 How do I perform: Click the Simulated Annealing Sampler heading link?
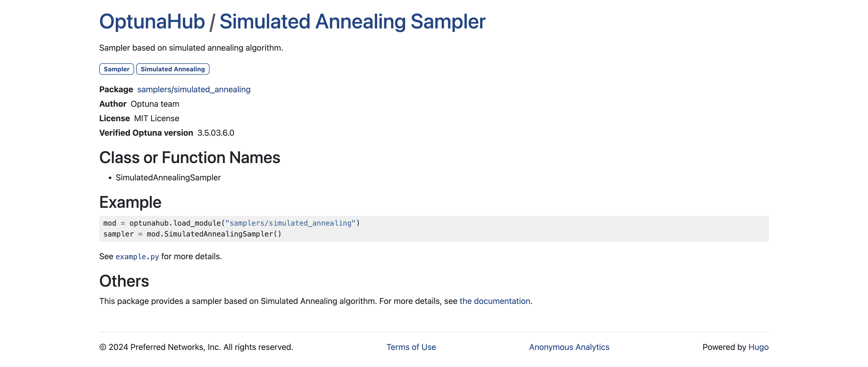[352, 21]
